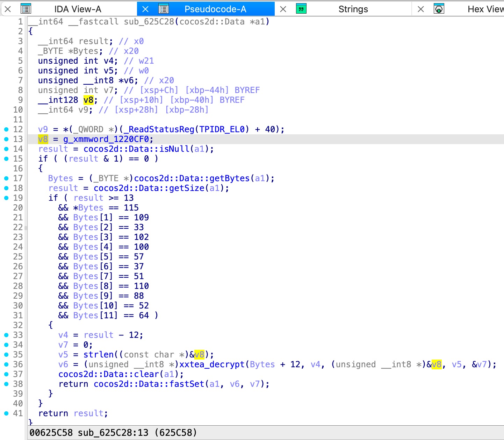Toggle breakpoint dot on line 36

(x=6, y=364)
